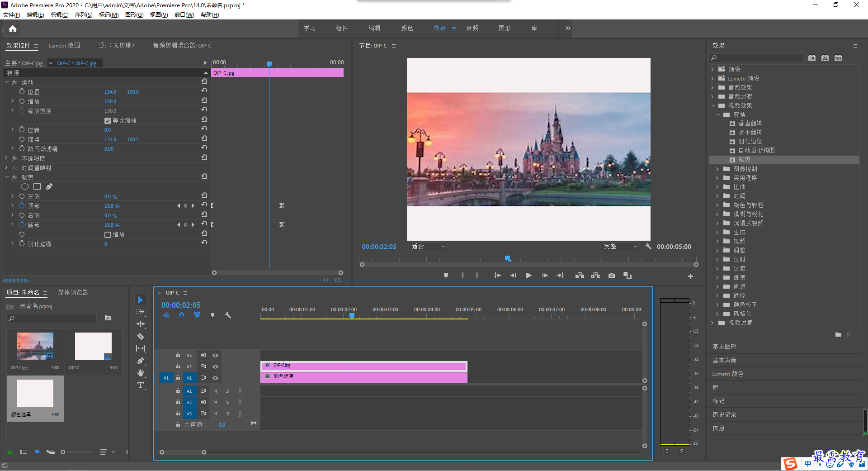Open the Window menu
This screenshot has width=868, height=471.
(x=184, y=15)
